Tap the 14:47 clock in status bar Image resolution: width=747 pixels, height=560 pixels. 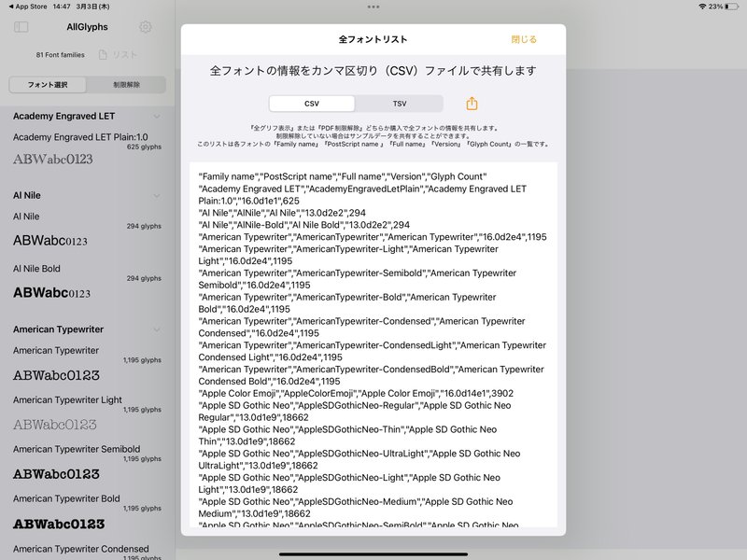(x=62, y=7)
